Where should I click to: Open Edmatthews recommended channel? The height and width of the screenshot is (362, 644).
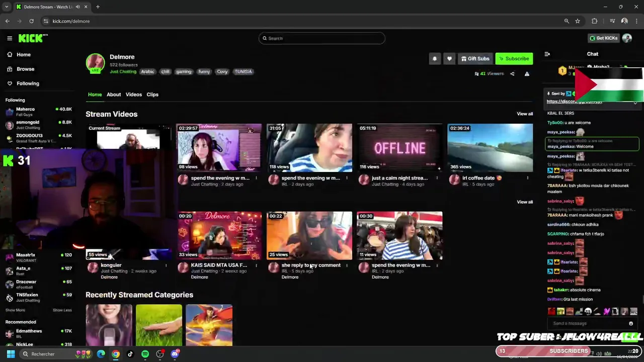[38, 333]
